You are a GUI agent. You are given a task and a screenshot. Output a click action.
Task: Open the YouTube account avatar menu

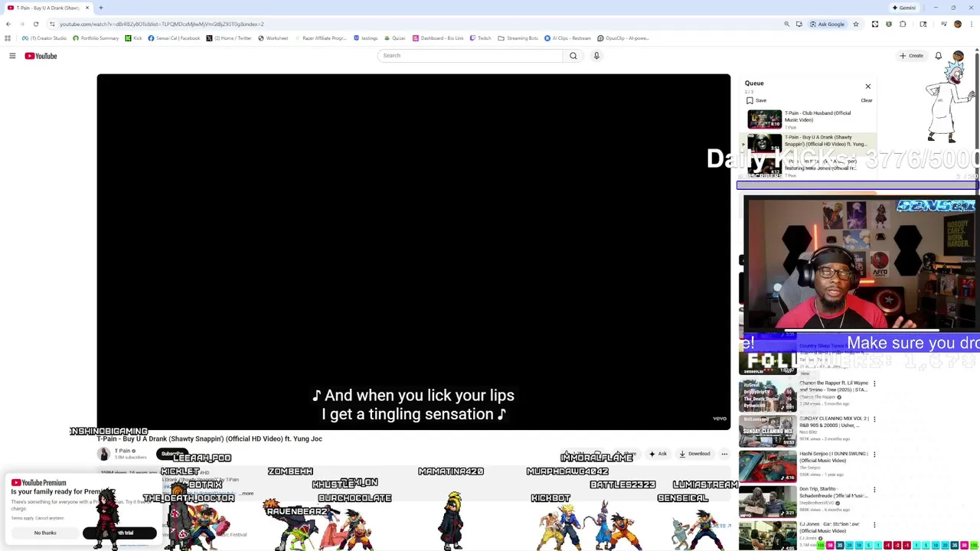tap(958, 56)
